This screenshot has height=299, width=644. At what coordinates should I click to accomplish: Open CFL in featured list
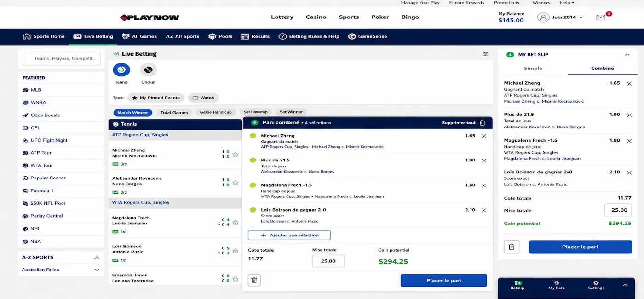[x=62, y=128]
